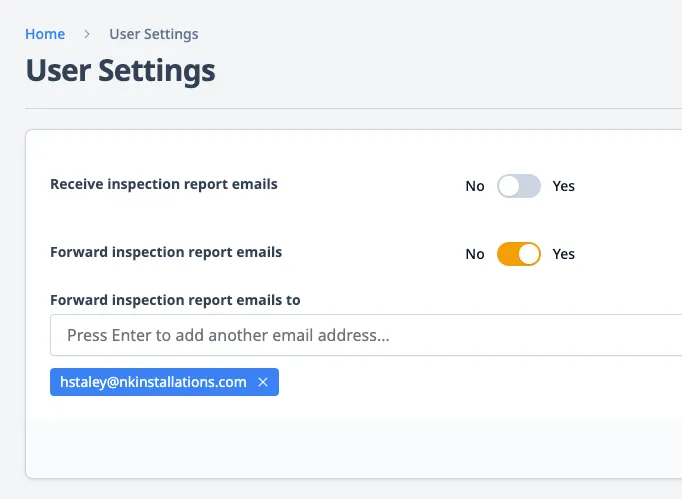Click the large User Settings page heading
682x499 pixels.
(x=120, y=70)
